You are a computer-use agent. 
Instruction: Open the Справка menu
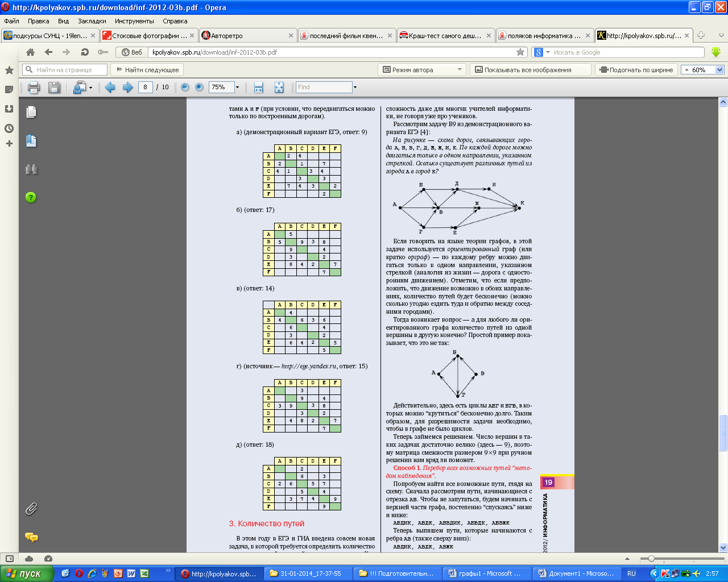point(175,21)
